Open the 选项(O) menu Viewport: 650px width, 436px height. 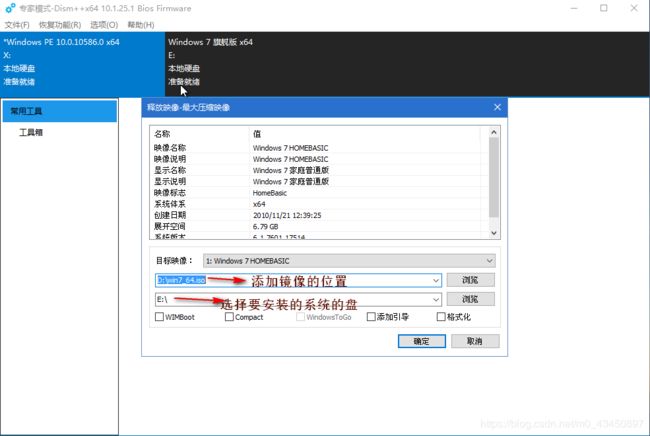pyautogui.click(x=104, y=25)
